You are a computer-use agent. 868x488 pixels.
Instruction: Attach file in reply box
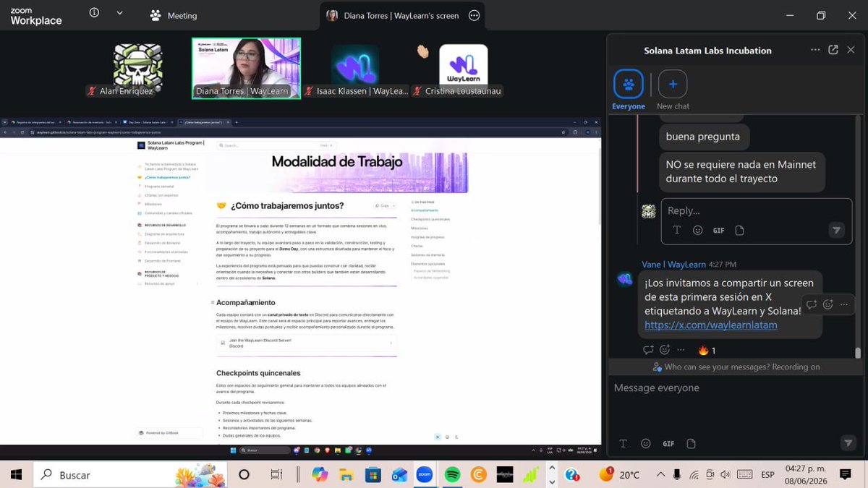pyautogui.click(x=739, y=230)
